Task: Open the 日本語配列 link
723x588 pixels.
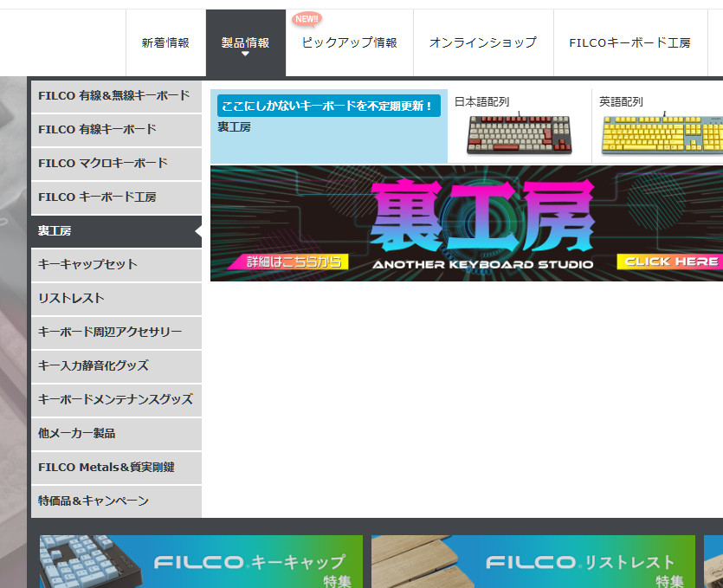Action: point(481,102)
